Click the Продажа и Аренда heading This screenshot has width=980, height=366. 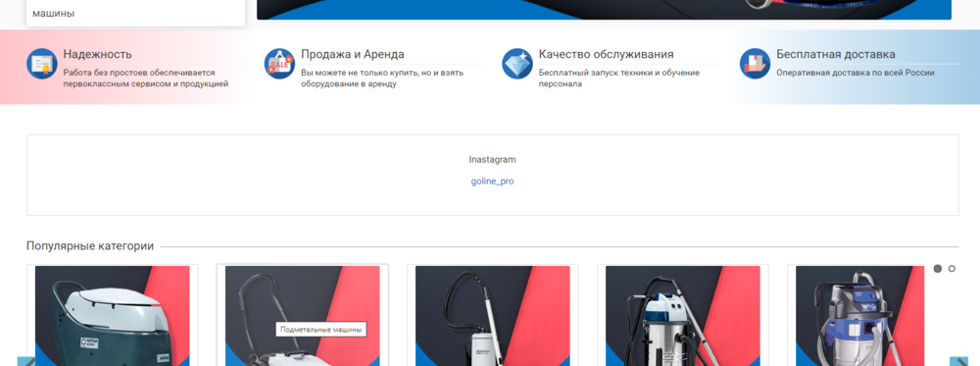353,54
